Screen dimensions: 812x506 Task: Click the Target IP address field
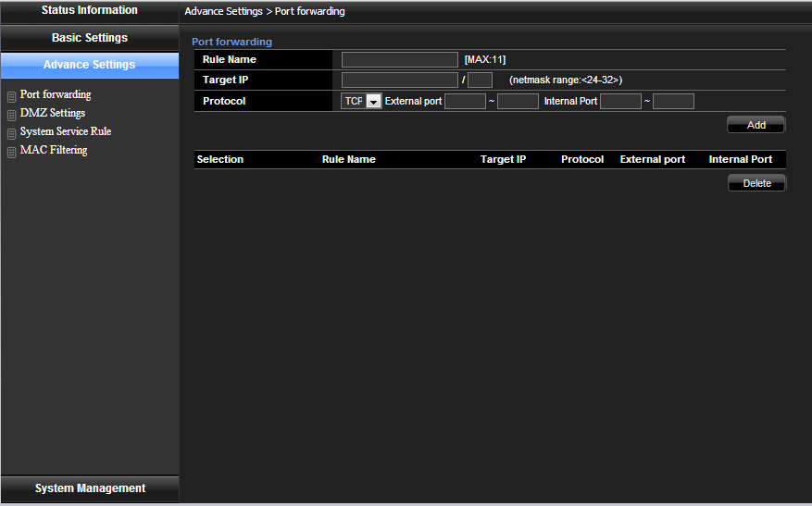pos(399,80)
